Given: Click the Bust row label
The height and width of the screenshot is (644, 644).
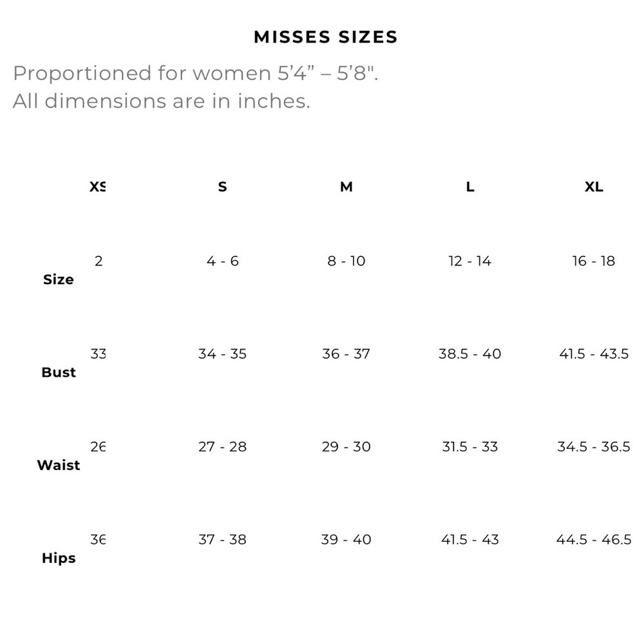Looking at the screenshot, I should [59, 372].
